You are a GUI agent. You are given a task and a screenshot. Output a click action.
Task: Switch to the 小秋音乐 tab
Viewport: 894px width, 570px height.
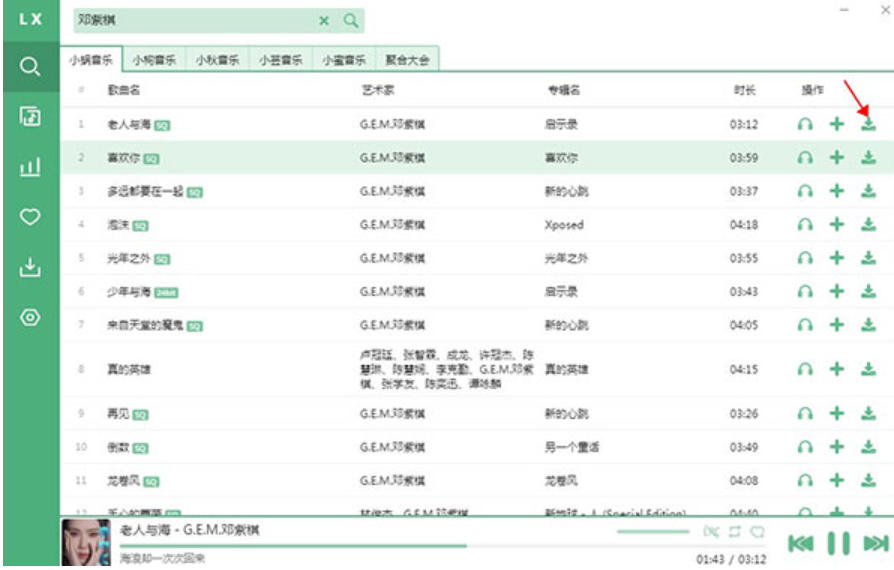(x=218, y=60)
